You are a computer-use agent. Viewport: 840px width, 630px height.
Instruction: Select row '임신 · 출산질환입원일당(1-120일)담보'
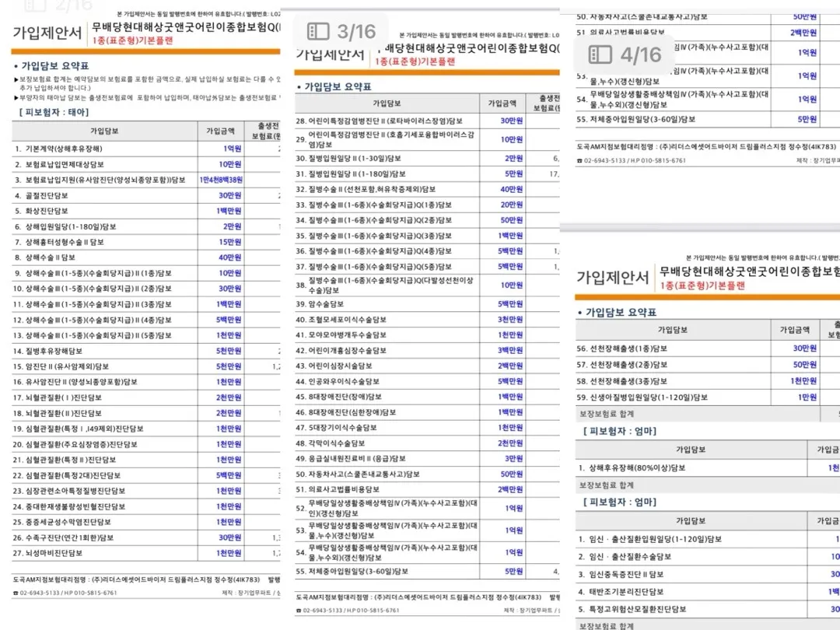(x=708, y=539)
